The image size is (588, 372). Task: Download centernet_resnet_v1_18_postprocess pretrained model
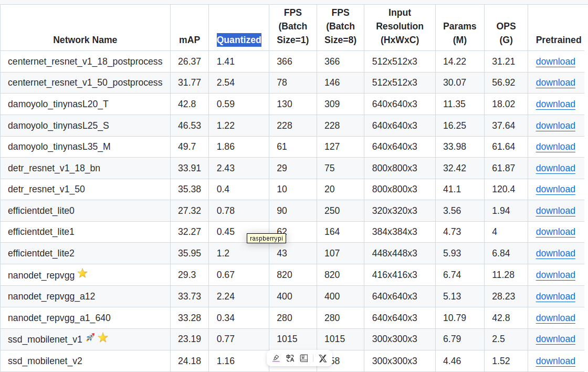[x=555, y=61]
